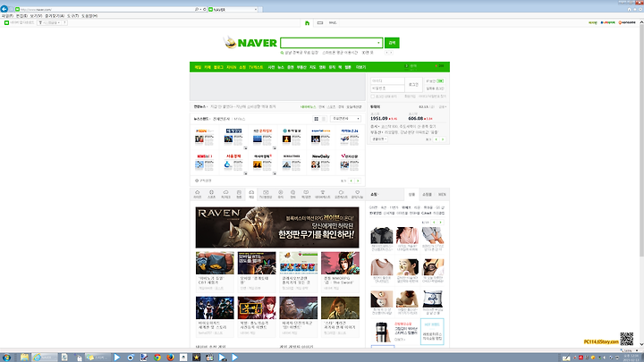The image size is (644, 362).
Task: Switch to the MEN shopping tab
Action: 442,195
